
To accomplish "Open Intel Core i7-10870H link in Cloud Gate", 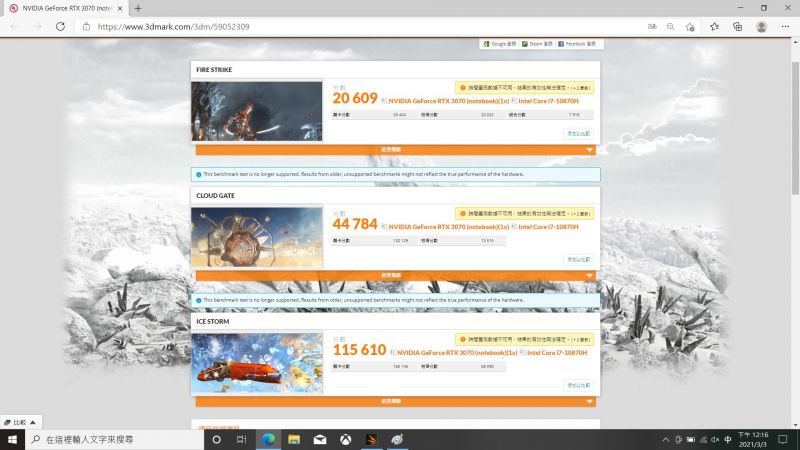I will (548, 227).
